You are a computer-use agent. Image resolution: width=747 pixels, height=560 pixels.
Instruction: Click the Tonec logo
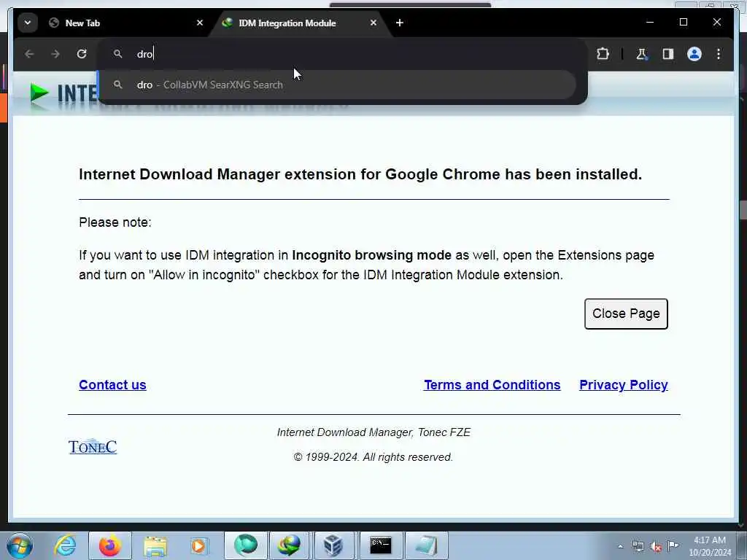tap(93, 447)
